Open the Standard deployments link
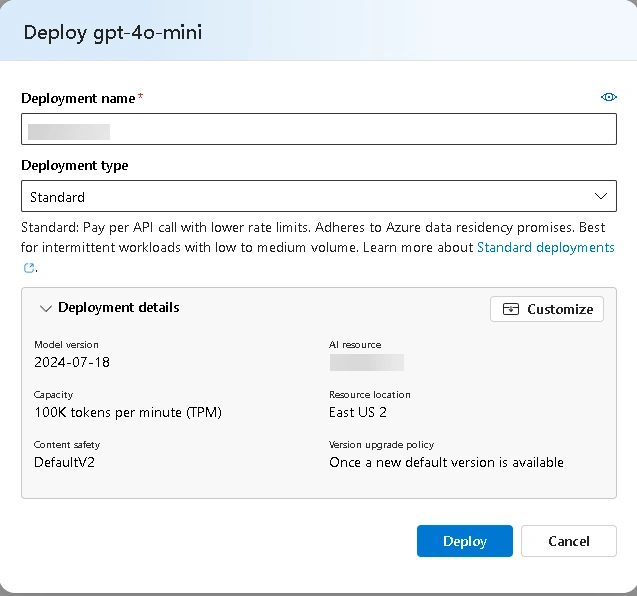 tap(546, 247)
